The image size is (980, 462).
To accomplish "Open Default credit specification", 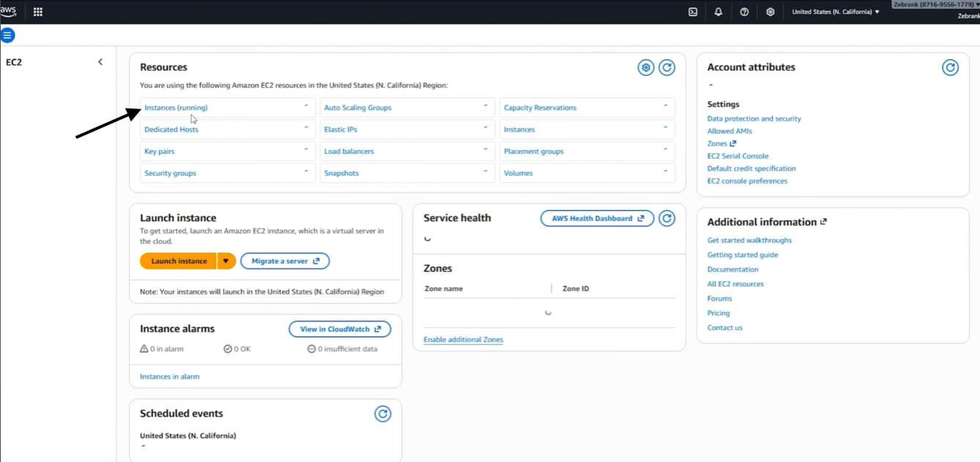I will [x=751, y=168].
